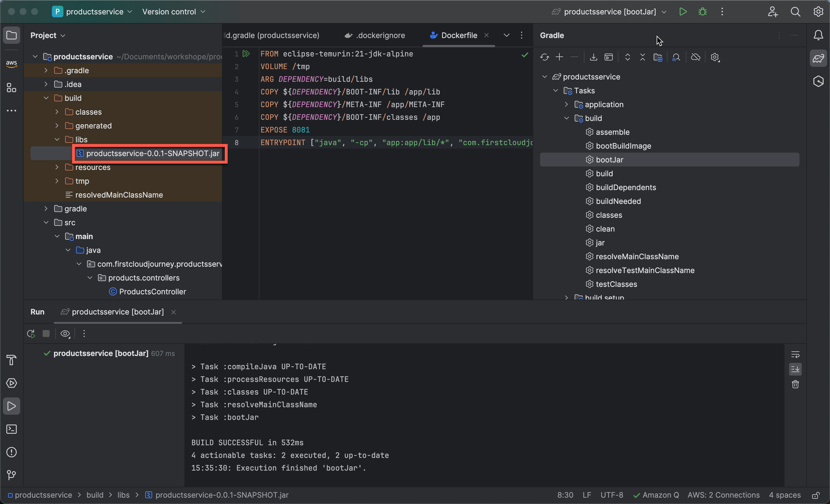830x504 pixels.
Task: Open Project view selector dropdown
Action: click(48, 35)
